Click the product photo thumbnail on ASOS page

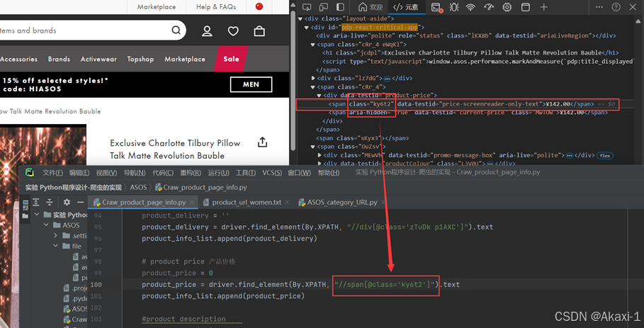pos(43,145)
